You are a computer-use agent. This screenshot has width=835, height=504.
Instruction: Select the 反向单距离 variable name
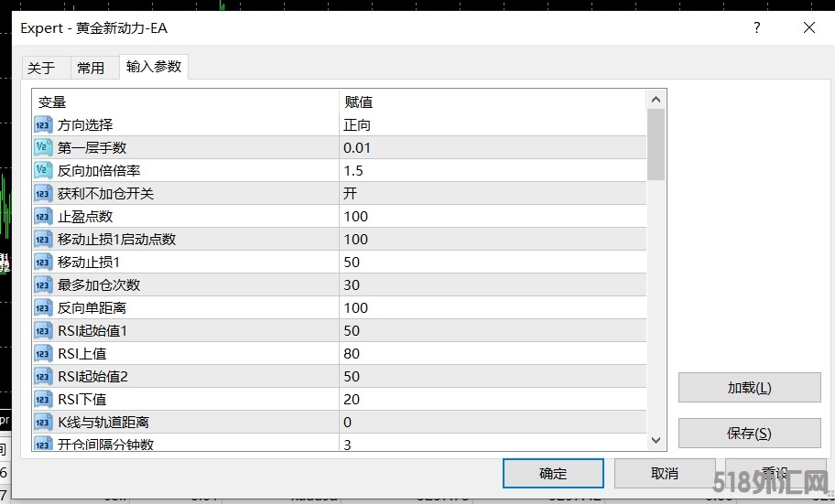92,308
